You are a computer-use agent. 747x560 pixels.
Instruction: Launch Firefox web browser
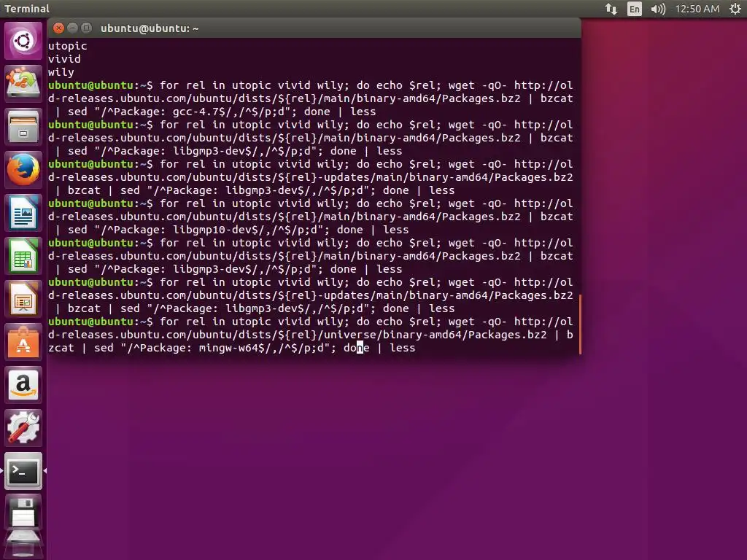point(23,169)
